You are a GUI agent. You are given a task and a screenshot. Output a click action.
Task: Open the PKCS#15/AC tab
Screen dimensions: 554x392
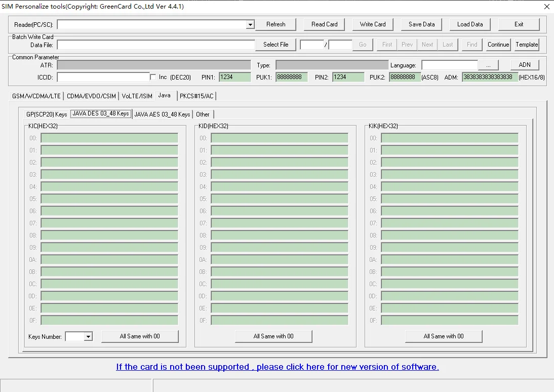196,96
